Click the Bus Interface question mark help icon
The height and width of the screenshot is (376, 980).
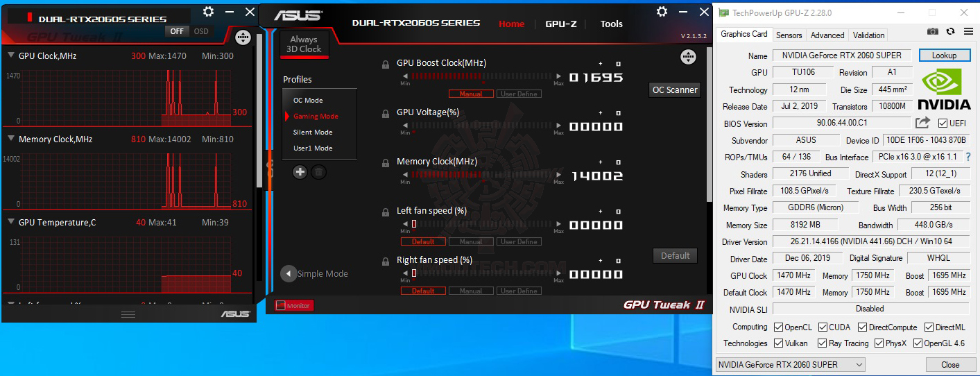click(x=968, y=157)
